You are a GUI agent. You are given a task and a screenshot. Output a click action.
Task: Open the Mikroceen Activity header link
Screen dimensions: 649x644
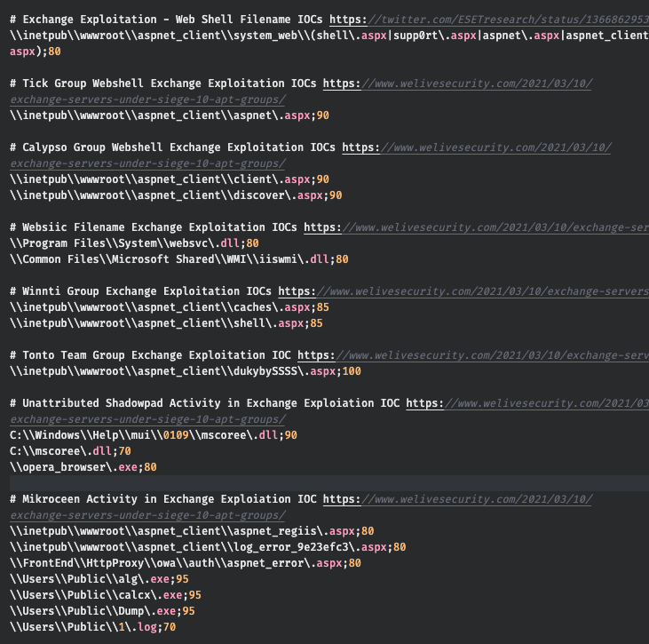click(457, 499)
